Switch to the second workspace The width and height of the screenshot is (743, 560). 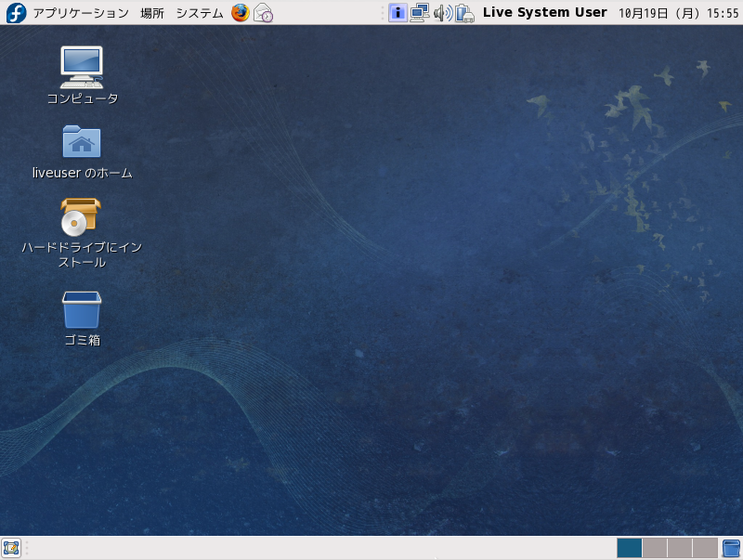coord(655,548)
